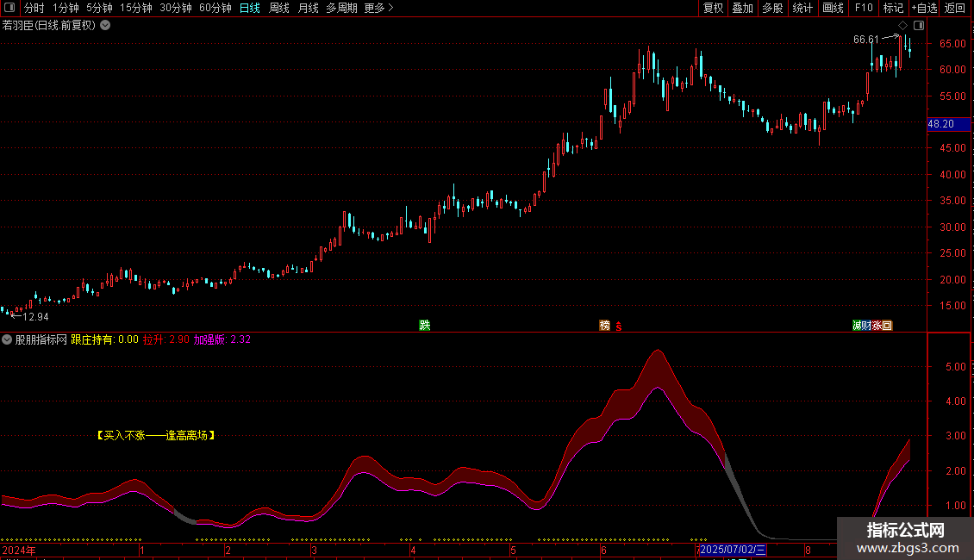Click the orange 榜 event marker
This screenshot has height=560, width=974.
click(x=604, y=326)
